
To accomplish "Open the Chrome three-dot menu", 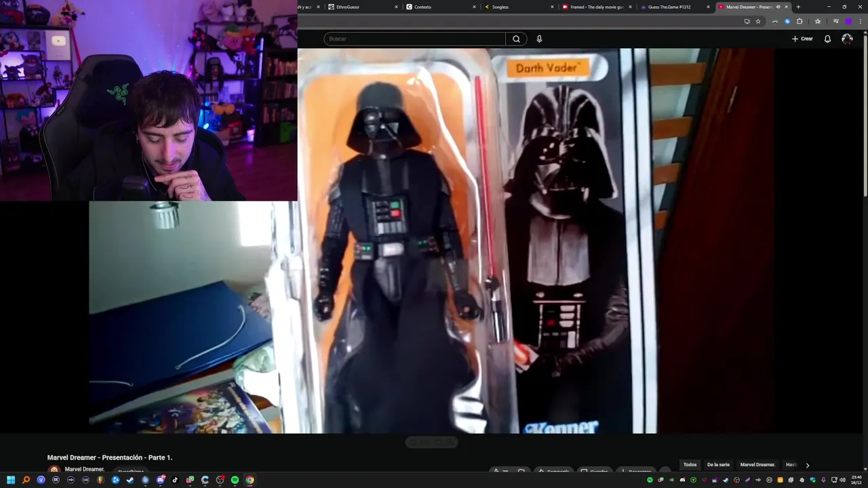I will tap(861, 21).
